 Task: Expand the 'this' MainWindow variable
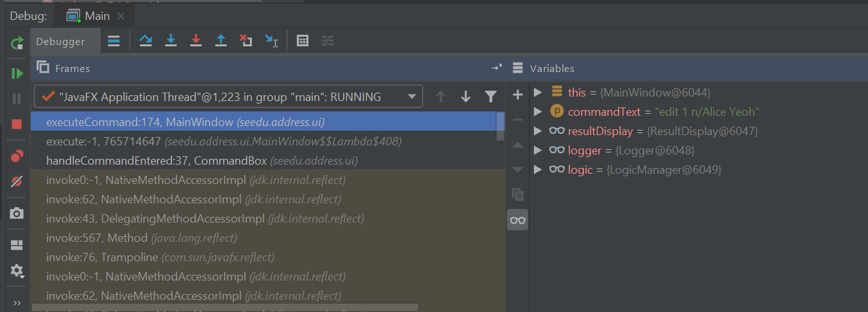538,92
